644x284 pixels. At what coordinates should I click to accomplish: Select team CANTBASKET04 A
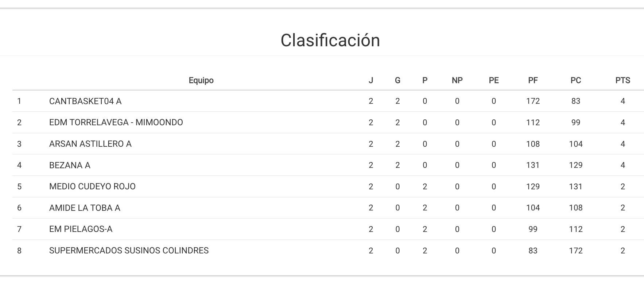[x=85, y=101]
